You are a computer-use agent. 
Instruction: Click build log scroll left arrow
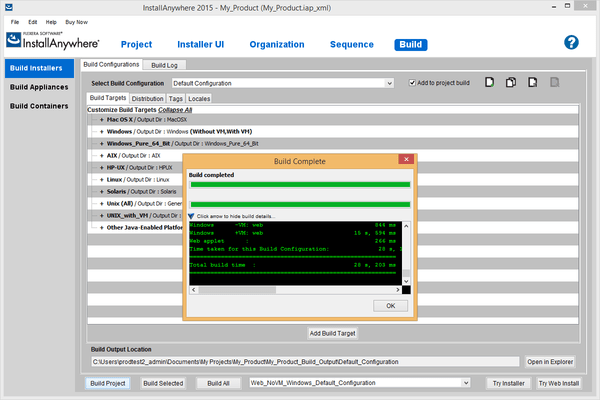(194, 290)
